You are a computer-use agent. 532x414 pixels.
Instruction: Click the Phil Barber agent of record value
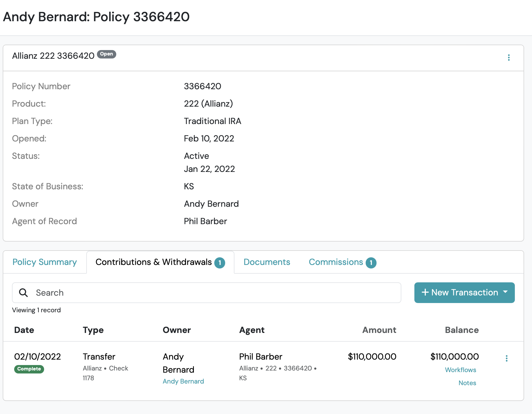pos(206,221)
